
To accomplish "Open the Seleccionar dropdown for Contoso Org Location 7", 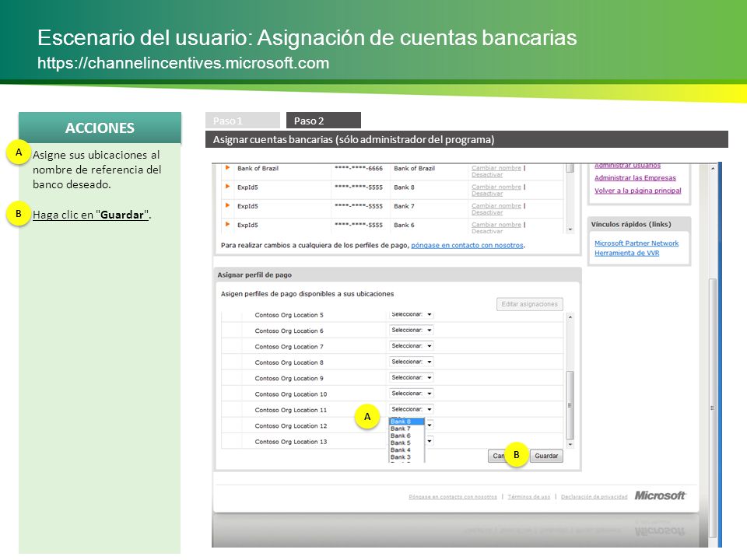I will point(411,345).
